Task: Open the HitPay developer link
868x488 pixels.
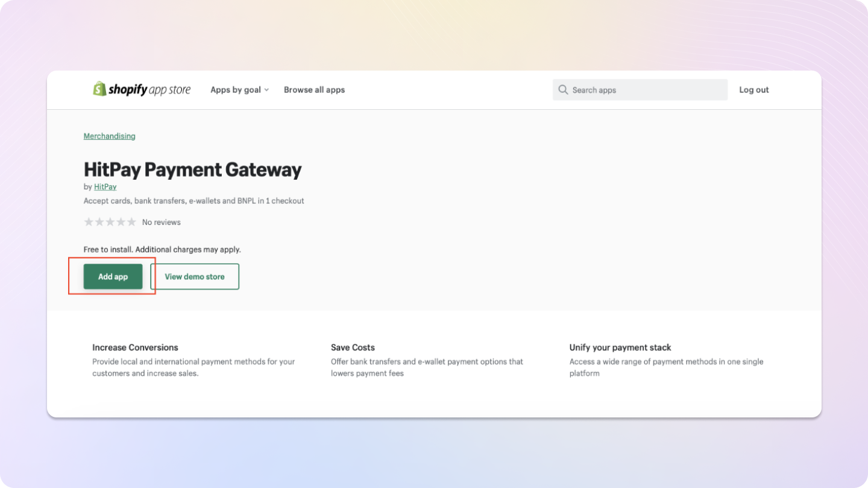Action: [x=105, y=187]
